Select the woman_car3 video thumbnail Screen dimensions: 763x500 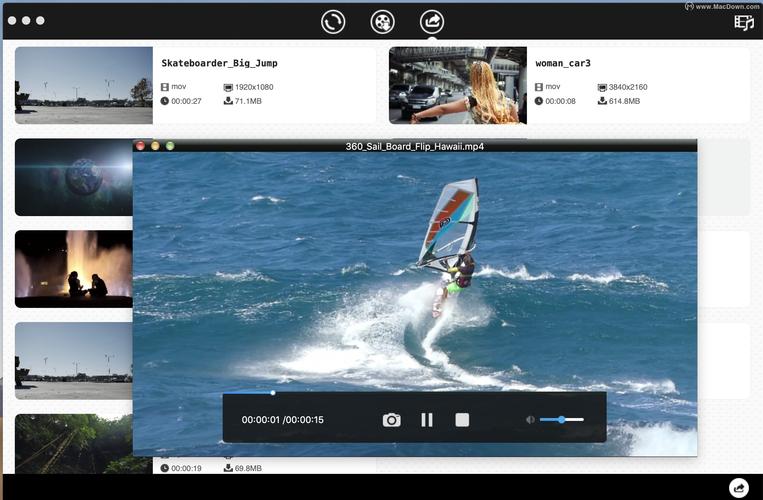457,85
